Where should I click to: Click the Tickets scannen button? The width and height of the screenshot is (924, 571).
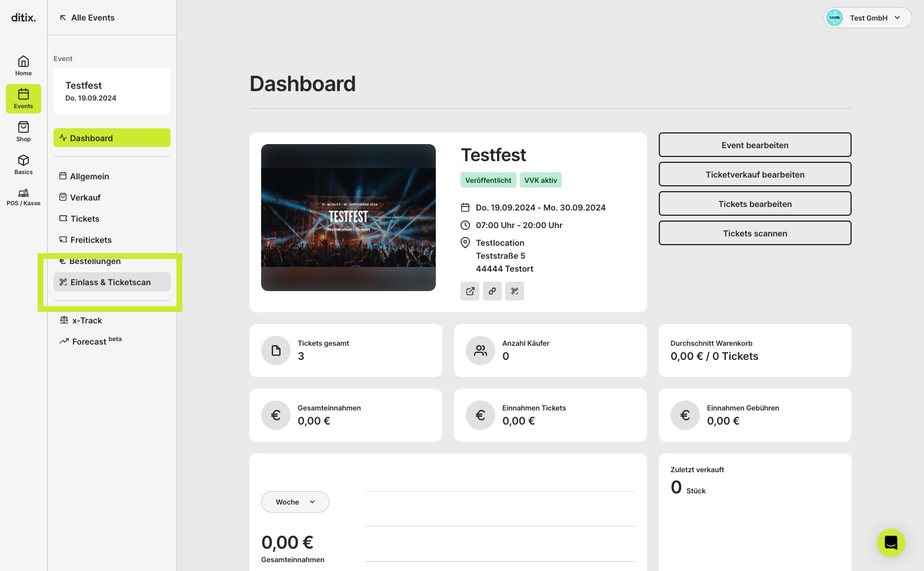click(755, 233)
